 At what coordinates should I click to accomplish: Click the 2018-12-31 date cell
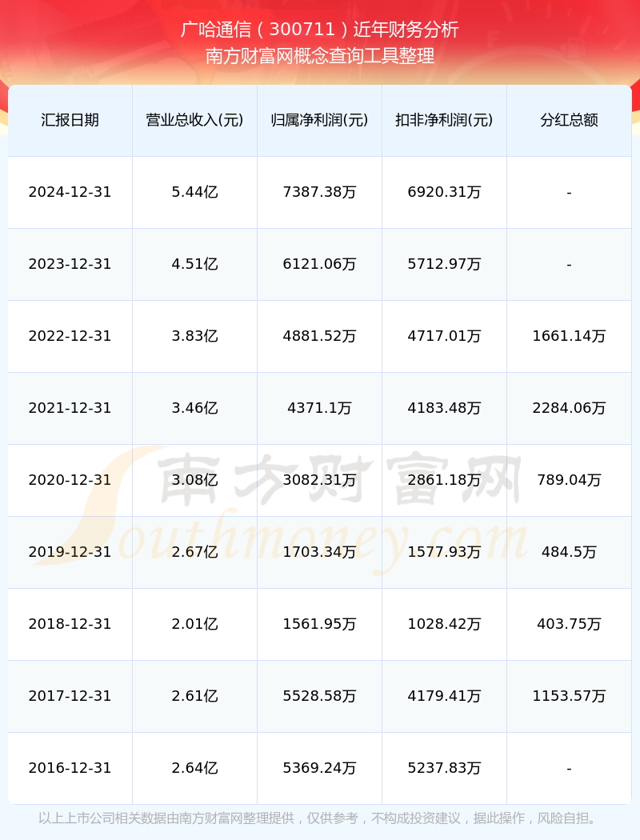70,624
